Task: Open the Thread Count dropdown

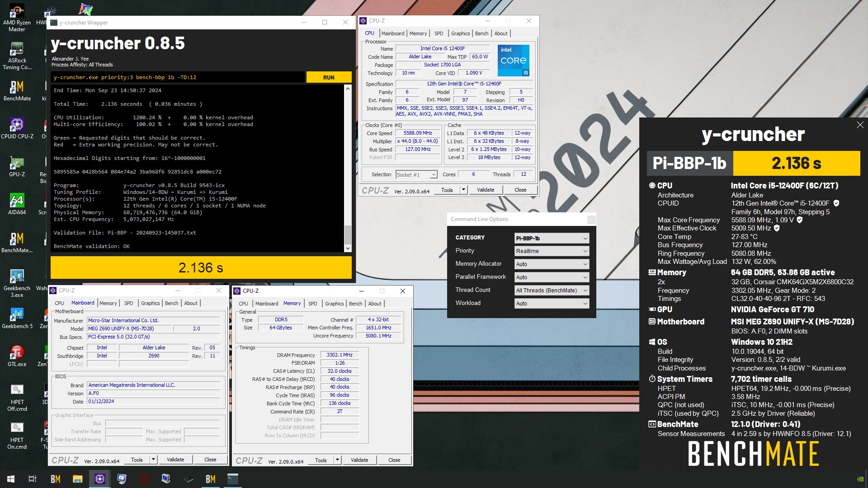Action: click(552, 291)
